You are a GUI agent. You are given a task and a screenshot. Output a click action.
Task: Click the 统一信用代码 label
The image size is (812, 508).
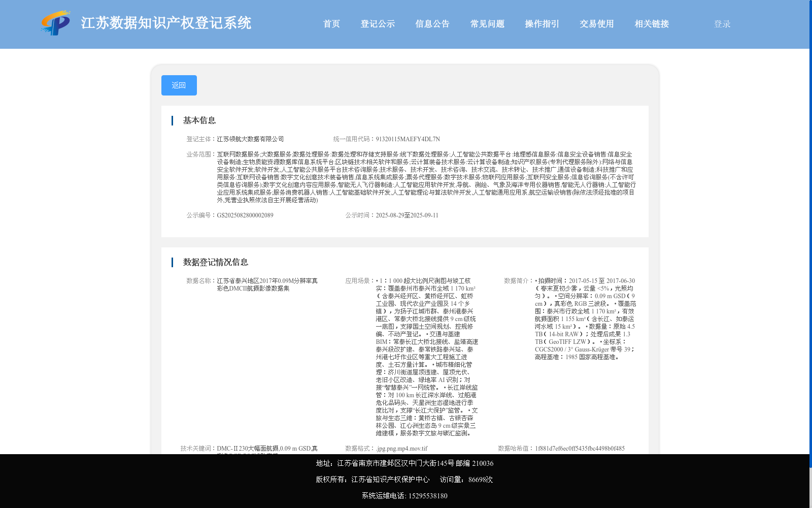354,139
